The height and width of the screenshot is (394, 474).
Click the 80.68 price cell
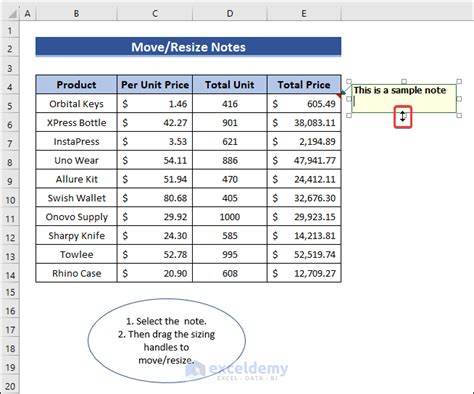point(155,198)
